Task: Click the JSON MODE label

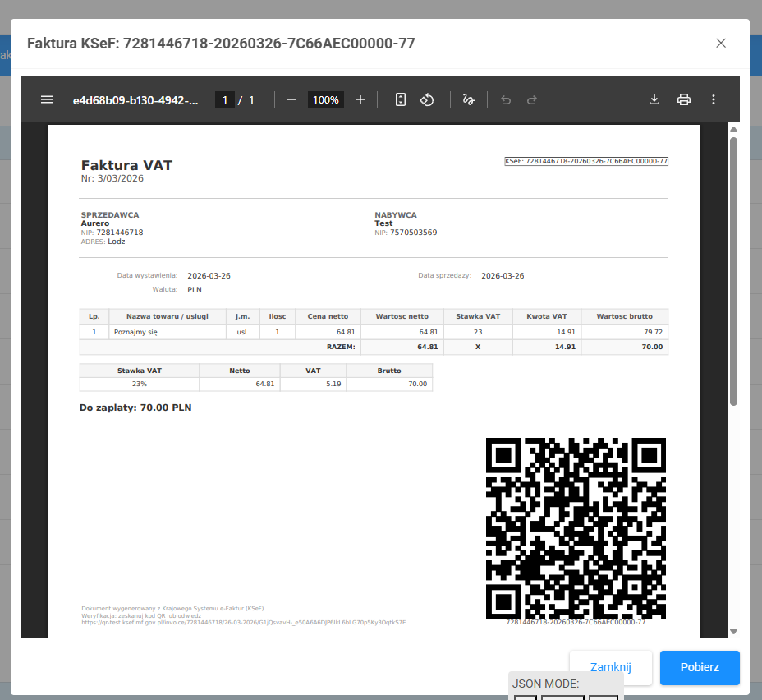Action: click(546, 684)
